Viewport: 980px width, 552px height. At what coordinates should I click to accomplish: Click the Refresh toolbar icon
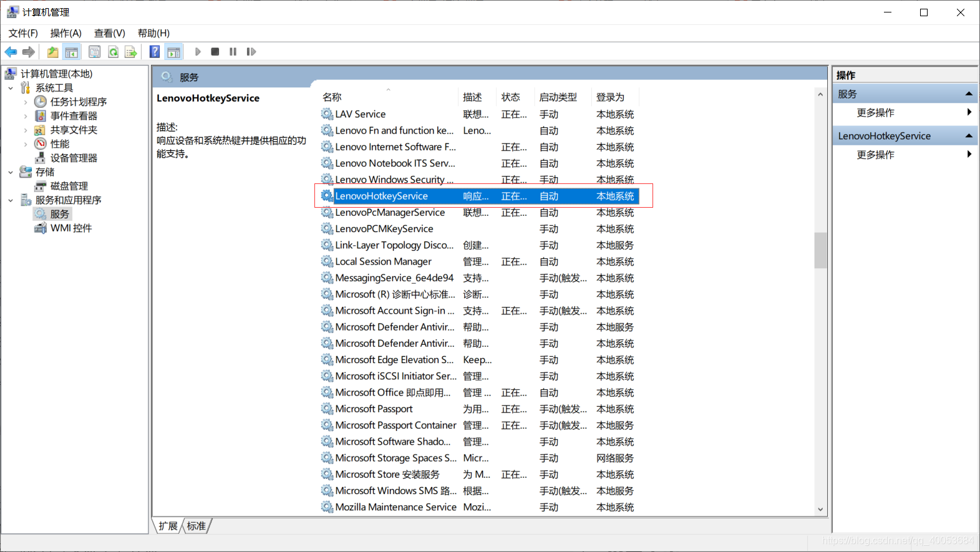pyautogui.click(x=113, y=52)
